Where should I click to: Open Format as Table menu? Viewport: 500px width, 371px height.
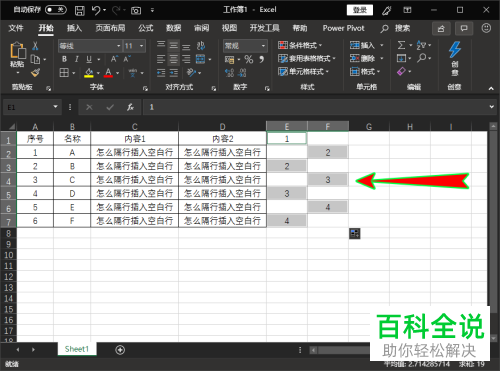tap(307, 59)
